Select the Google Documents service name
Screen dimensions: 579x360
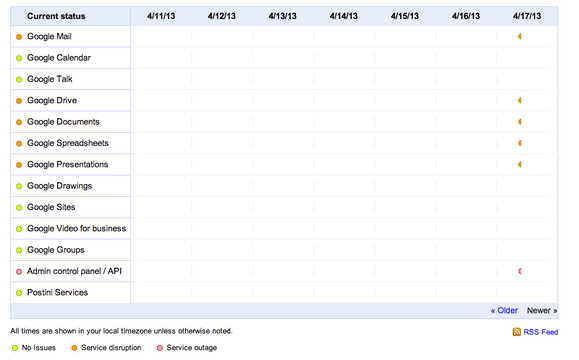tap(63, 122)
